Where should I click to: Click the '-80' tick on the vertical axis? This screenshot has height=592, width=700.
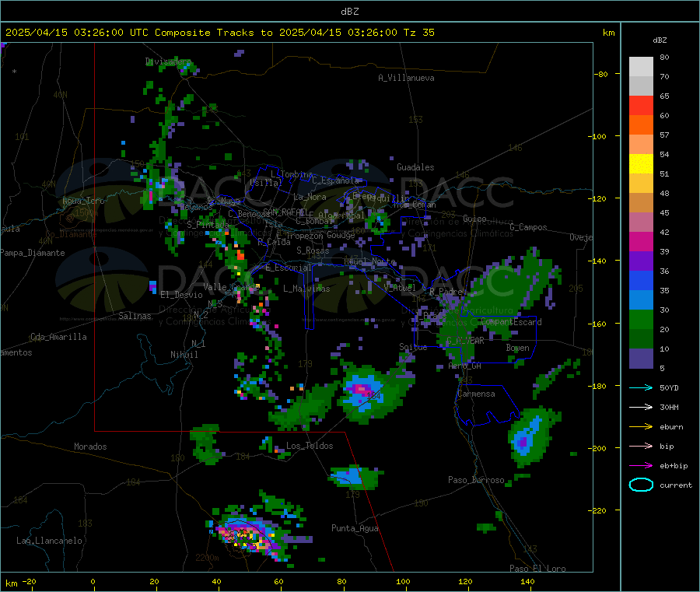tap(601, 74)
